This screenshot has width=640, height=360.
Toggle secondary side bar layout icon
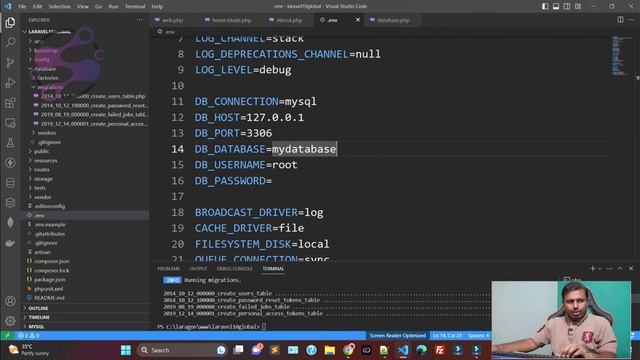(567, 6)
